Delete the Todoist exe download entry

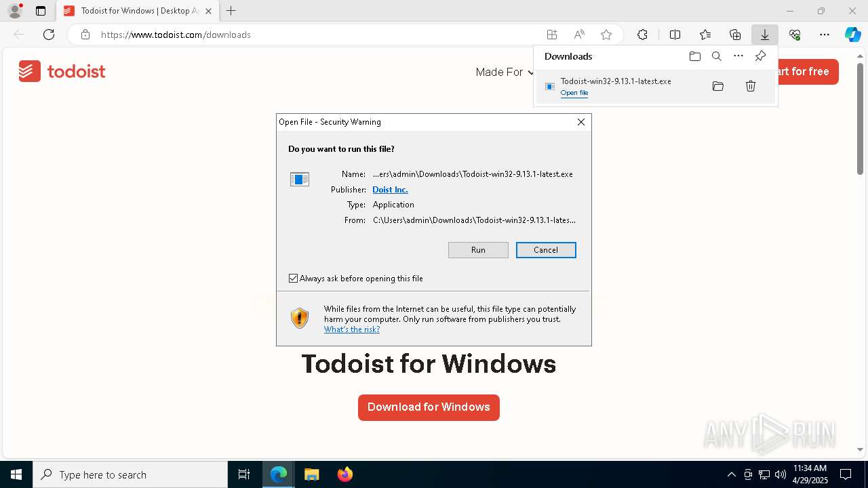(x=751, y=86)
